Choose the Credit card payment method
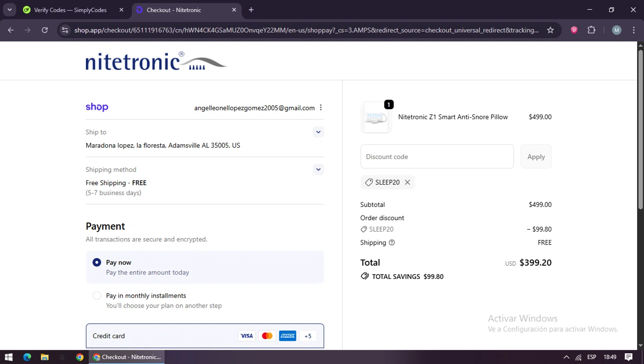This screenshot has width=644, height=364. pos(205,336)
